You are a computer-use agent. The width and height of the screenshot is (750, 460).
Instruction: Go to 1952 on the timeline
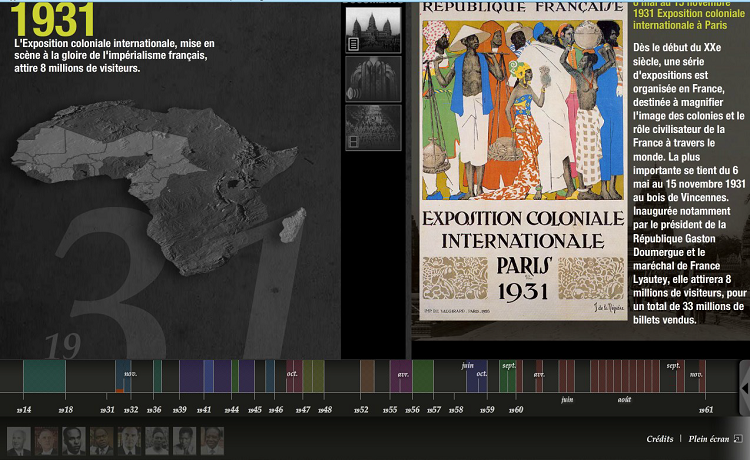[362, 410]
